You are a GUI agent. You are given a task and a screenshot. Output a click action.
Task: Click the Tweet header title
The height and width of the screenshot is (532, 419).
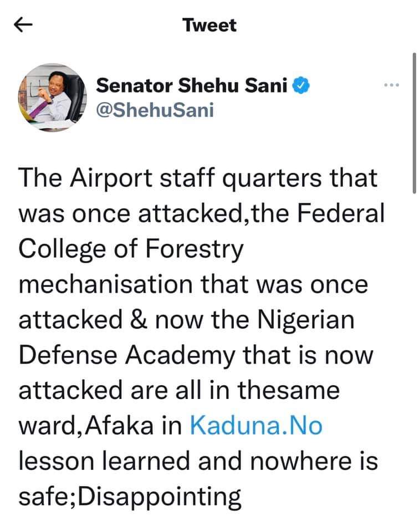pos(209,25)
